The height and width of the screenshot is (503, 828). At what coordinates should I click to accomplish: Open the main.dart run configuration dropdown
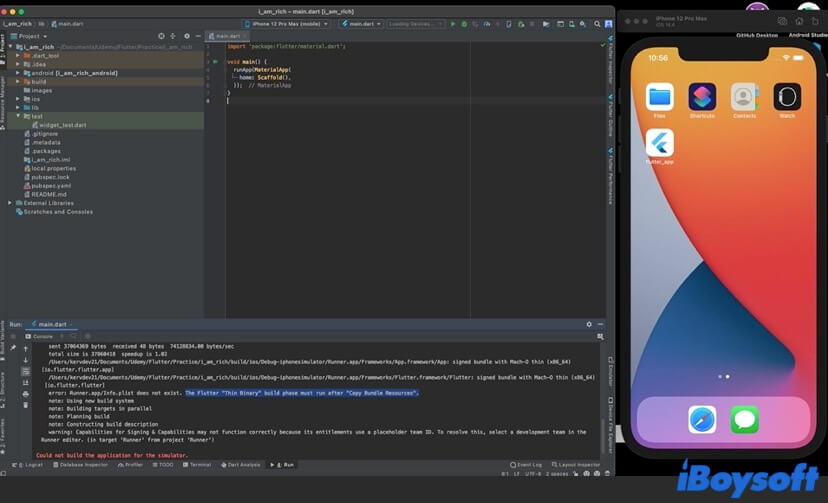pyautogui.click(x=361, y=23)
